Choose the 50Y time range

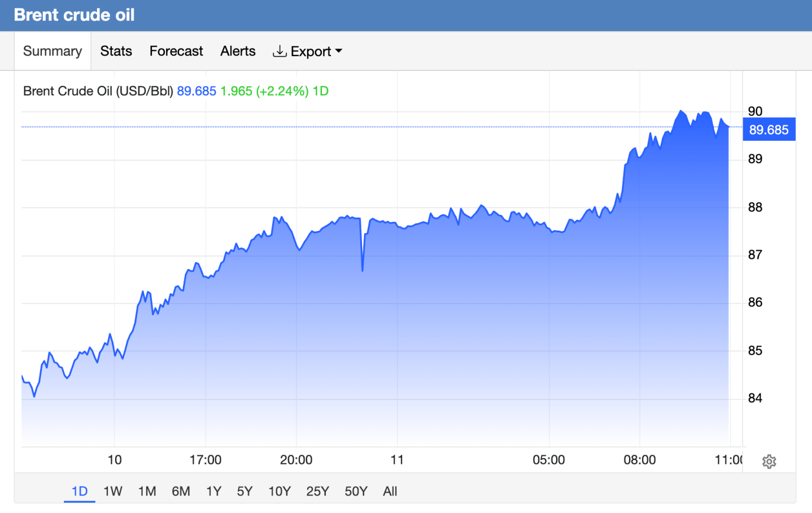click(x=356, y=491)
